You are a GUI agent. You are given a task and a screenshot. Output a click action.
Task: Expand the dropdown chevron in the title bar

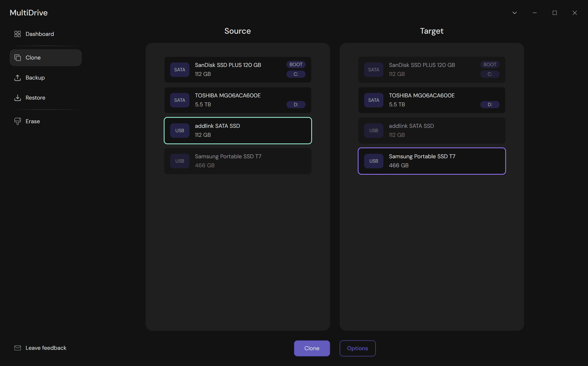point(515,13)
